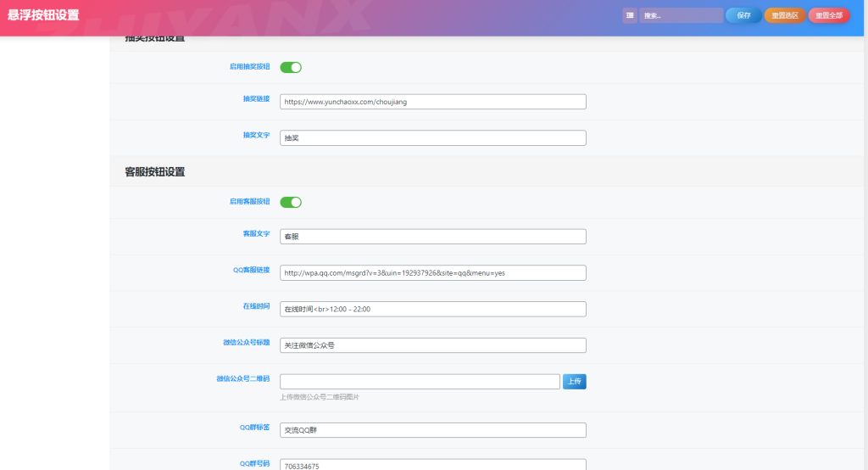The height and width of the screenshot is (470, 868).
Task: Click the QQ群标签 input field
Action: click(432, 430)
